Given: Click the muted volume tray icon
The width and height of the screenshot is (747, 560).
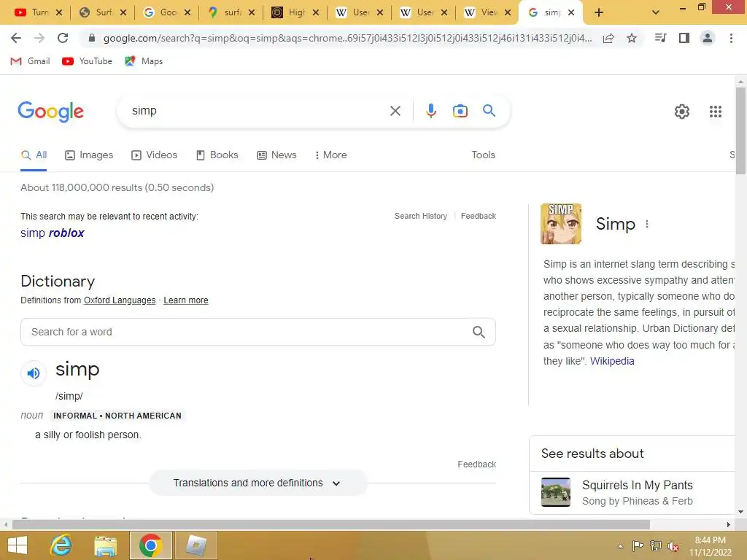Looking at the screenshot, I should 673,546.
